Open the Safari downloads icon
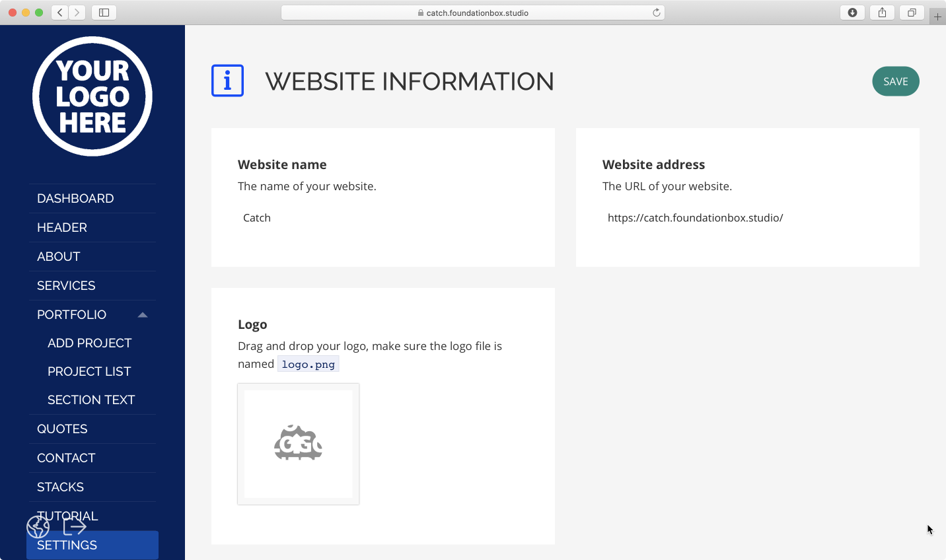Screen dimensions: 946x560 [x=852, y=13]
